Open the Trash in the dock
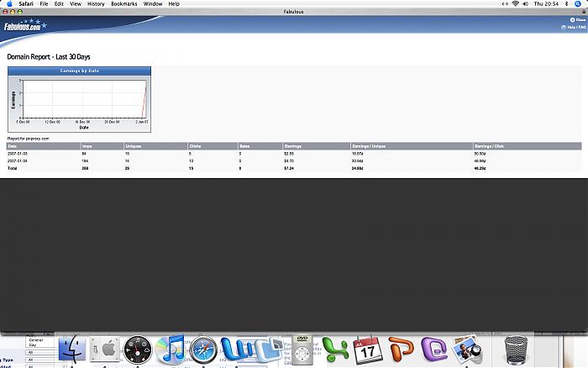Screen dimensions: 588x368 tap(516, 350)
